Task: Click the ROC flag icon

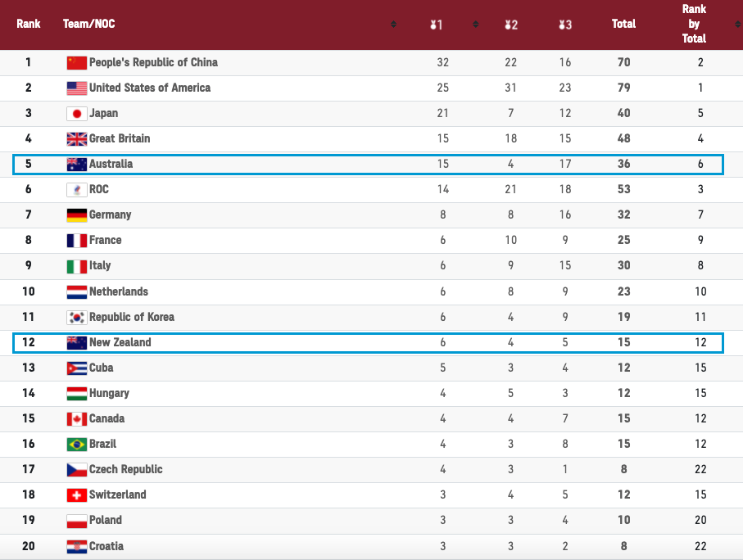Action: point(77,190)
